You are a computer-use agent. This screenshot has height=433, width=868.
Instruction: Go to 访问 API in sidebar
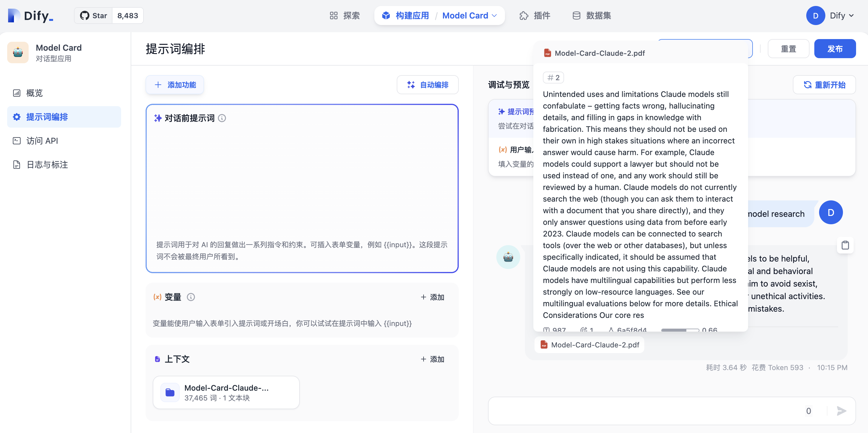pyautogui.click(x=42, y=141)
